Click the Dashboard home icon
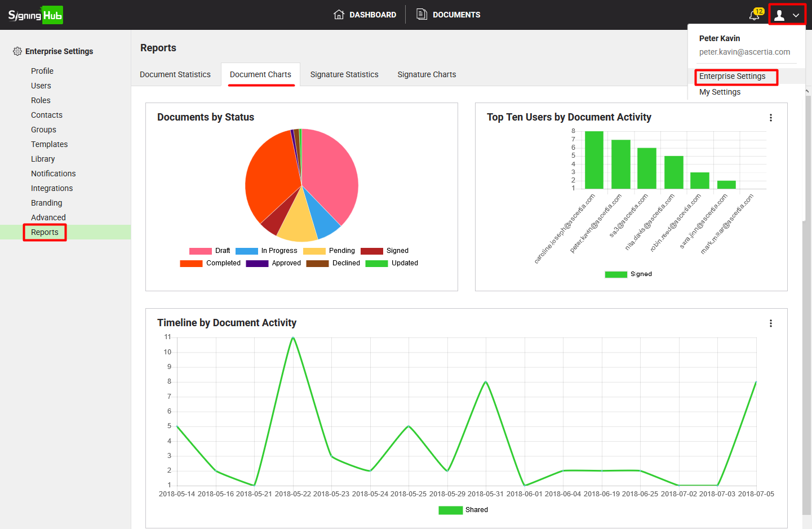The height and width of the screenshot is (529, 812). (x=339, y=15)
